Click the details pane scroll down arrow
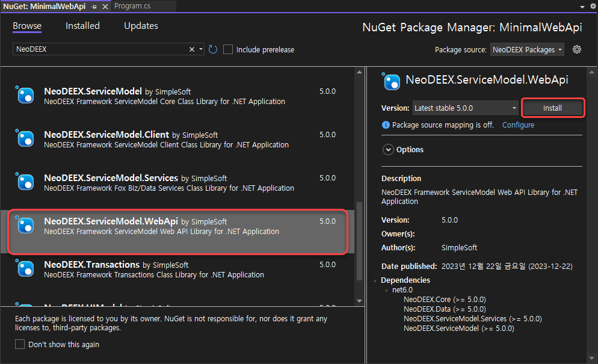This screenshot has width=598, height=364. click(x=591, y=358)
